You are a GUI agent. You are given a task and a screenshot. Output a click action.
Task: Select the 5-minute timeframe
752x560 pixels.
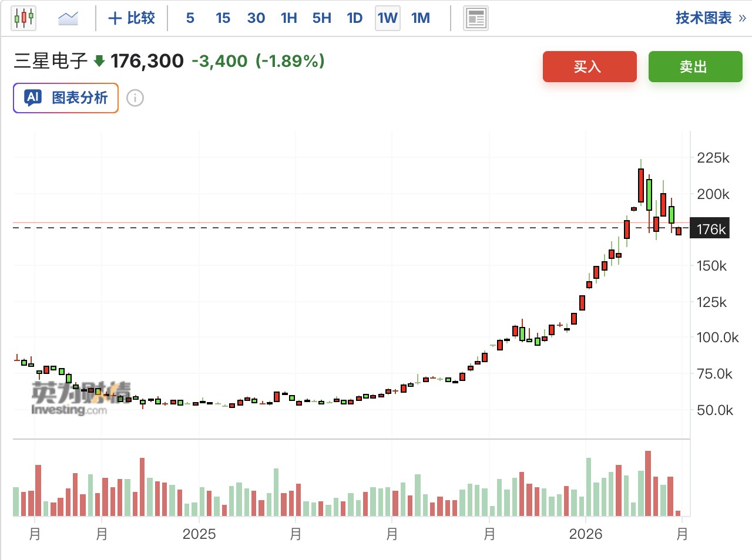pos(190,18)
